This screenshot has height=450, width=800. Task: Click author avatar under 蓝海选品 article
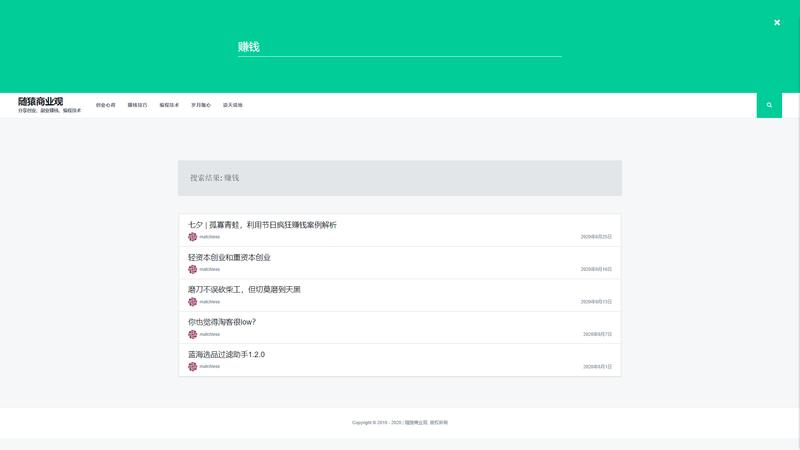192,366
